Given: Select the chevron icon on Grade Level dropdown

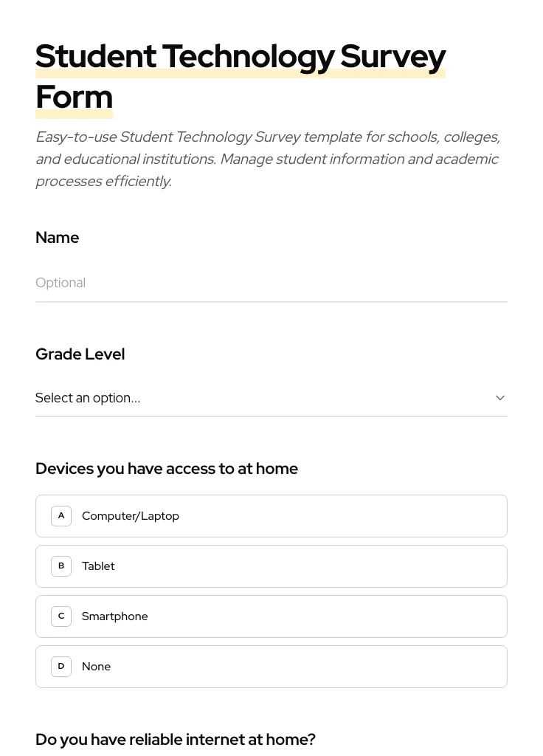Looking at the screenshot, I should (x=499, y=397).
